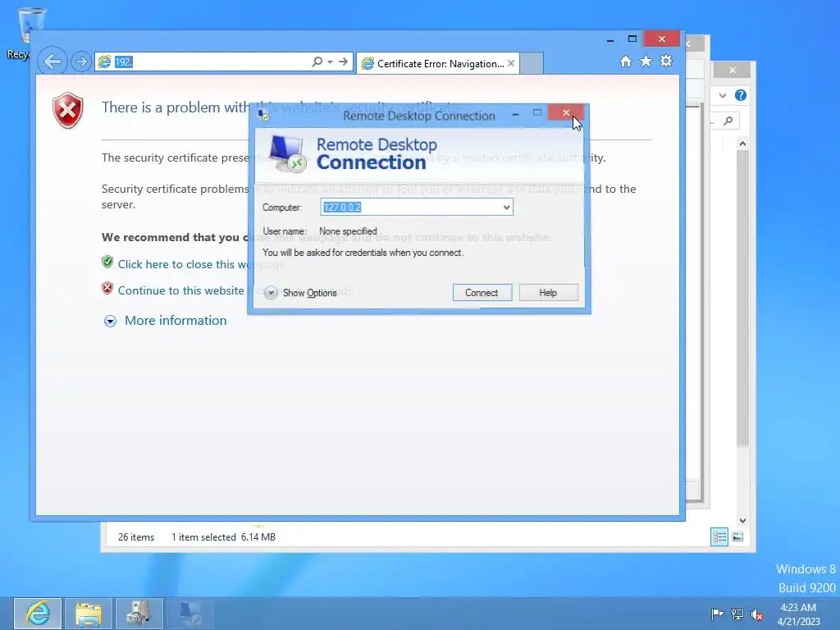Open File Explorer from the taskbar
The image size is (840, 630).
(89, 614)
